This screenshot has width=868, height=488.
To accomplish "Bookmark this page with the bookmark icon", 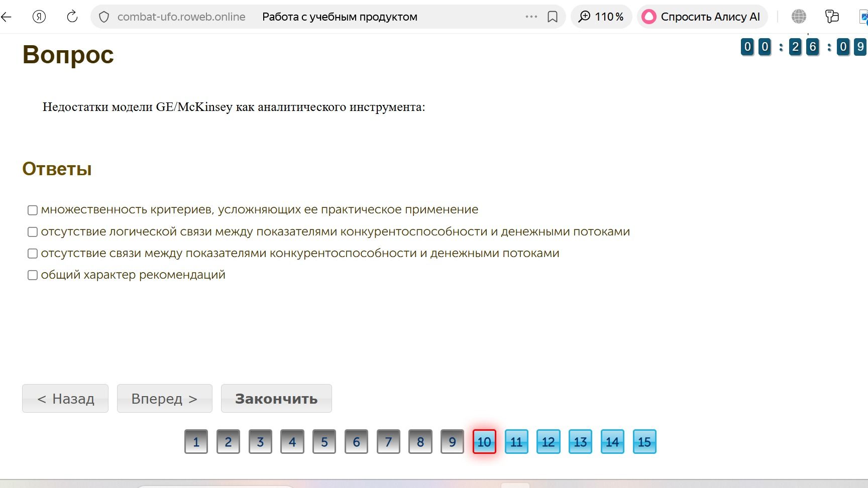I will 553,17.
